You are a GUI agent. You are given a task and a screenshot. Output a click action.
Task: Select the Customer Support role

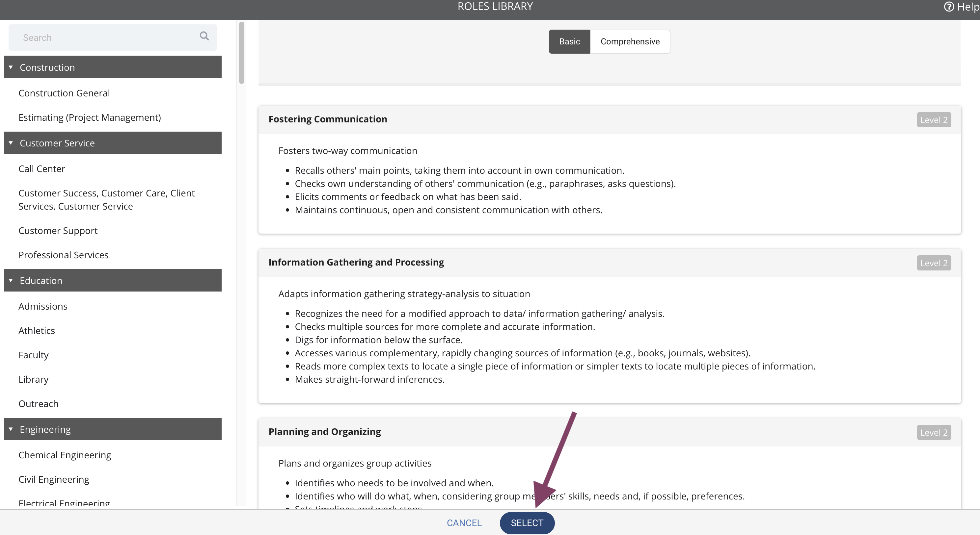58,231
